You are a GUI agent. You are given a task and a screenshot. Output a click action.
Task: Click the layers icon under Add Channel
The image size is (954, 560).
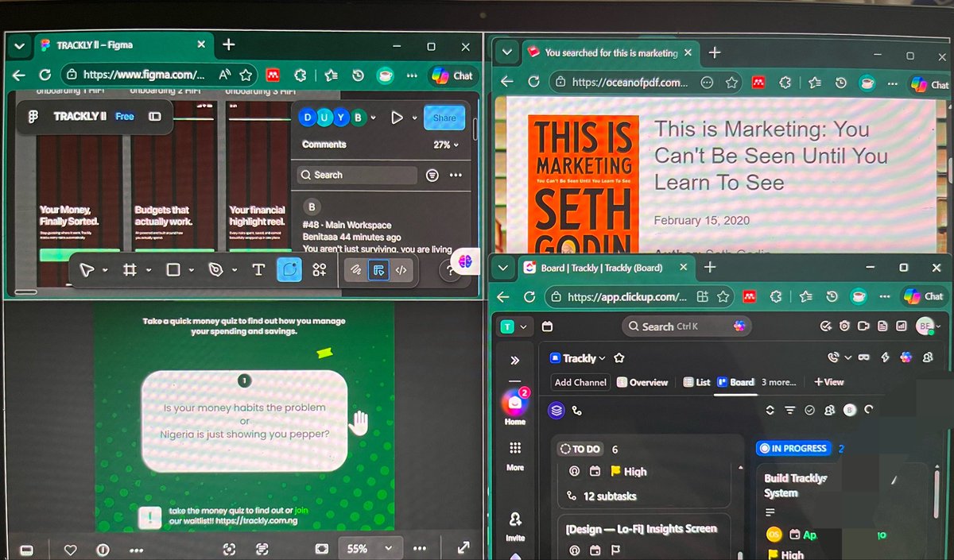pyautogui.click(x=556, y=410)
